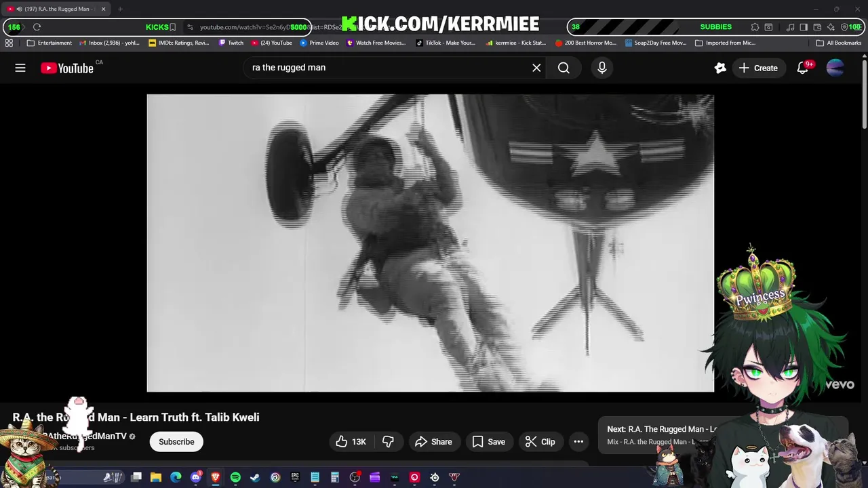
Task: Open Steam from the taskbar
Action: [x=255, y=477]
